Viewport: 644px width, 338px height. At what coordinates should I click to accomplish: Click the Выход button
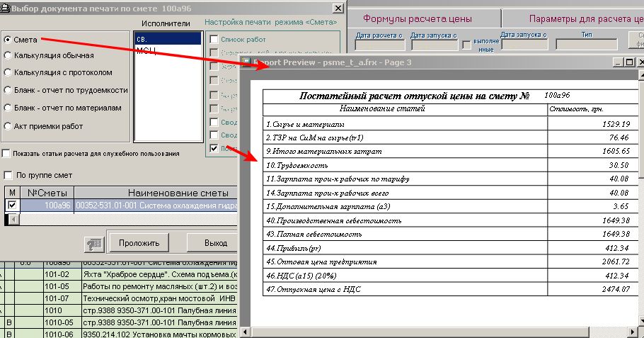pyautogui.click(x=216, y=243)
